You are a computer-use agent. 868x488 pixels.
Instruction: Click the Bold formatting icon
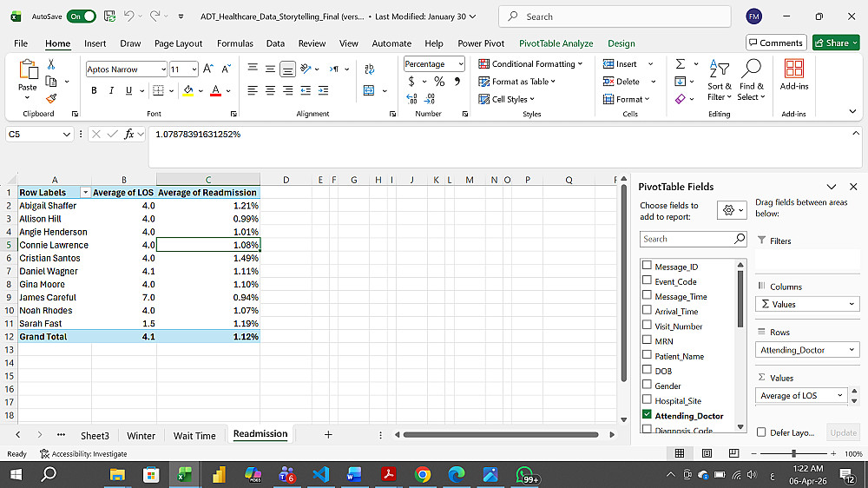pos(94,90)
